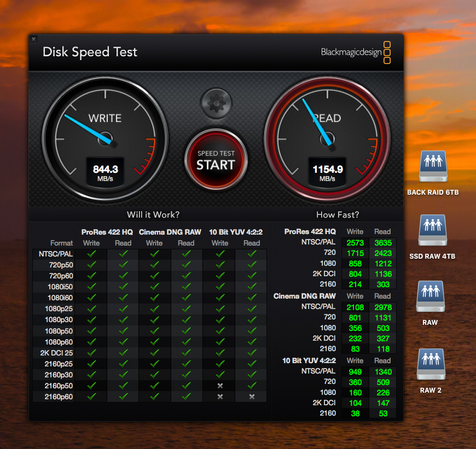Click the READ gauge dial
The image size is (476, 449).
[x=327, y=139]
